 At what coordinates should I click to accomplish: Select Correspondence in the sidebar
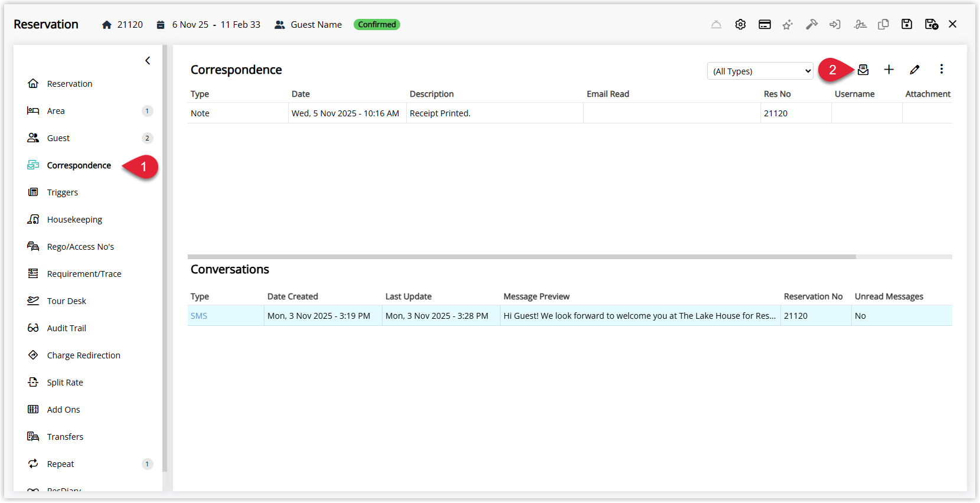pyautogui.click(x=79, y=165)
